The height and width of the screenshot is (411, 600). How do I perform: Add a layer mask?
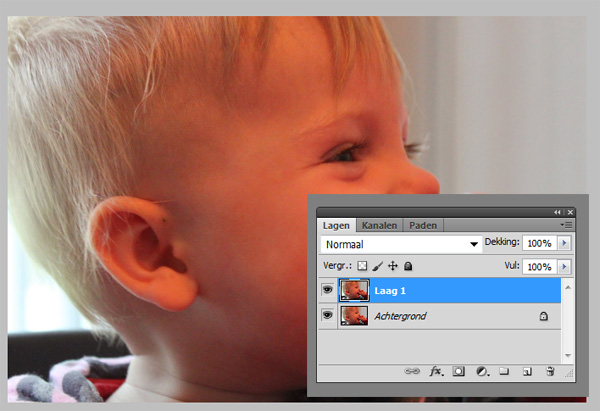(x=458, y=371)
